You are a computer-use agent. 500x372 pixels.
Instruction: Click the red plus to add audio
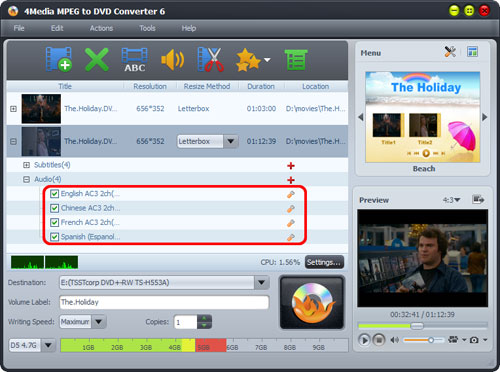tap(291, 180)
